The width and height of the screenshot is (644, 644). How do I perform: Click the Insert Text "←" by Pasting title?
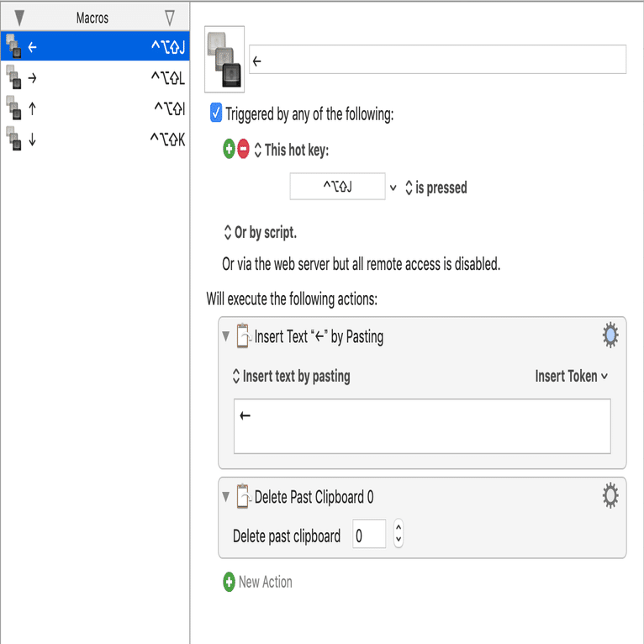coord(319,336)
